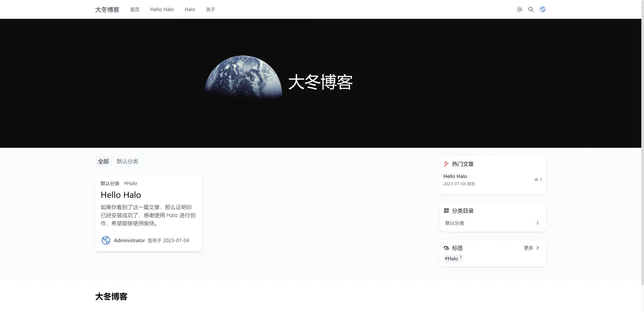This screenshot has width=644, height=312.
Task: Go to 首页 in the navigation
Action: click(x=135, y=9)
